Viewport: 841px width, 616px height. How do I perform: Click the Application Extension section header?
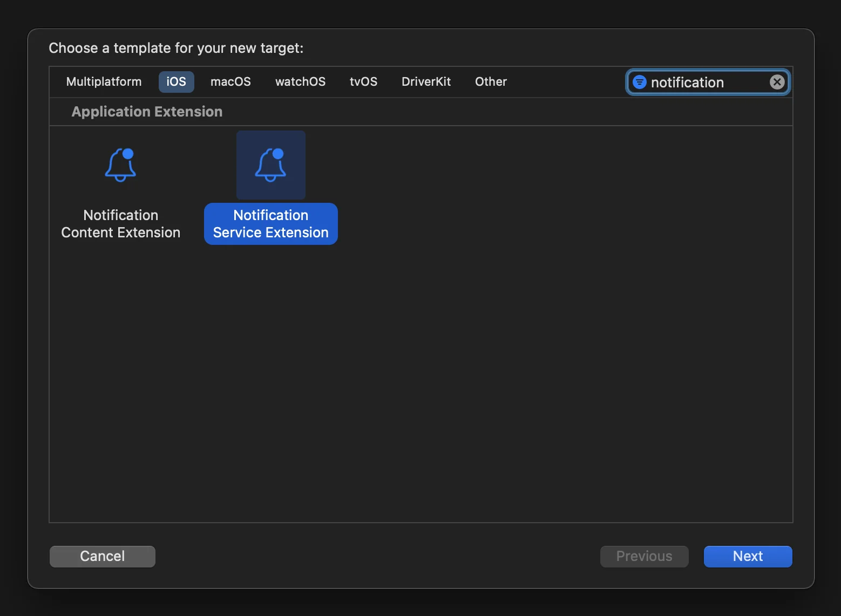[x=147, y=112]
